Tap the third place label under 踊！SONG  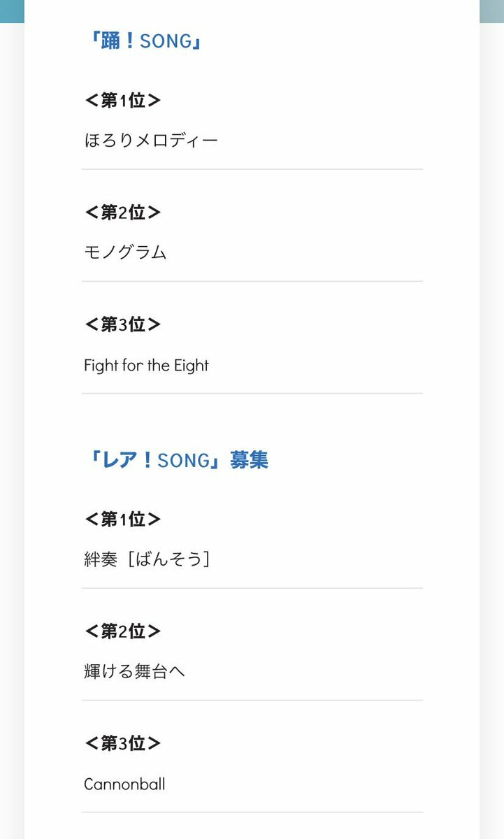123,324
